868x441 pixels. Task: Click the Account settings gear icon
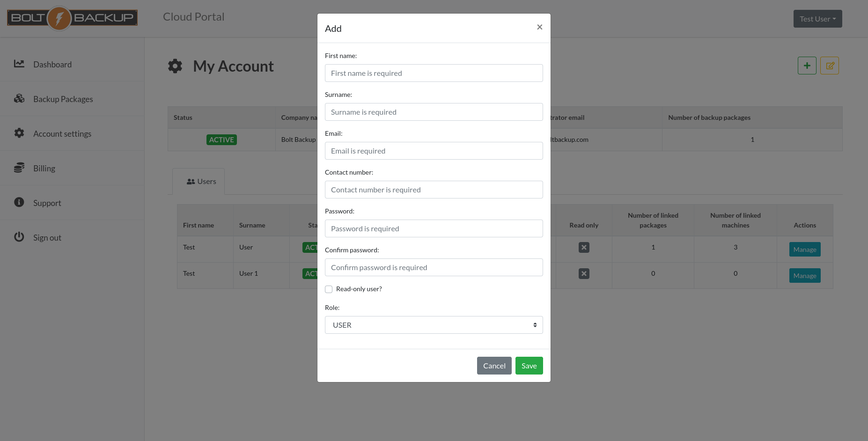pos(19,133)
